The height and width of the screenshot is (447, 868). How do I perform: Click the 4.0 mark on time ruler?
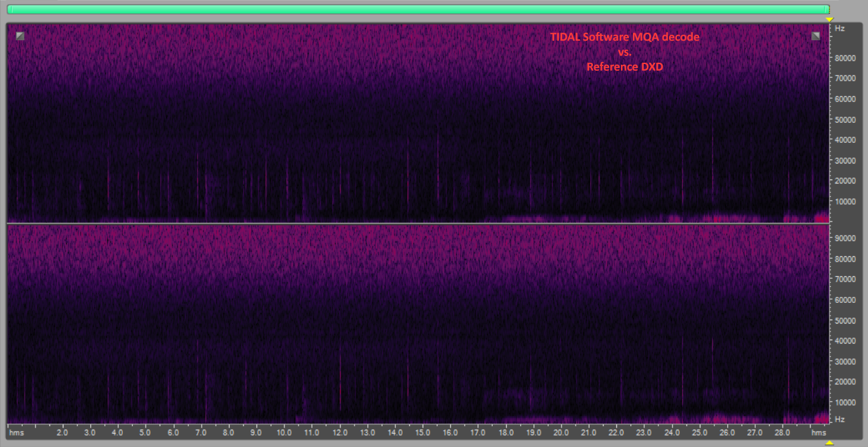click(x=118, y=433)
